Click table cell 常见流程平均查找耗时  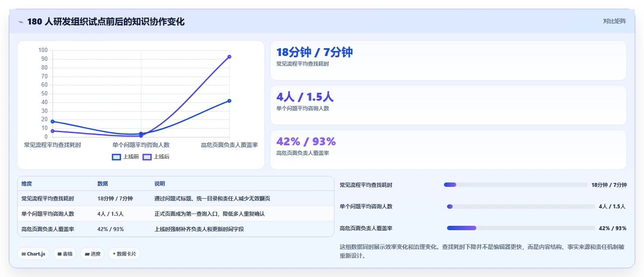click(x=48, y=199)
